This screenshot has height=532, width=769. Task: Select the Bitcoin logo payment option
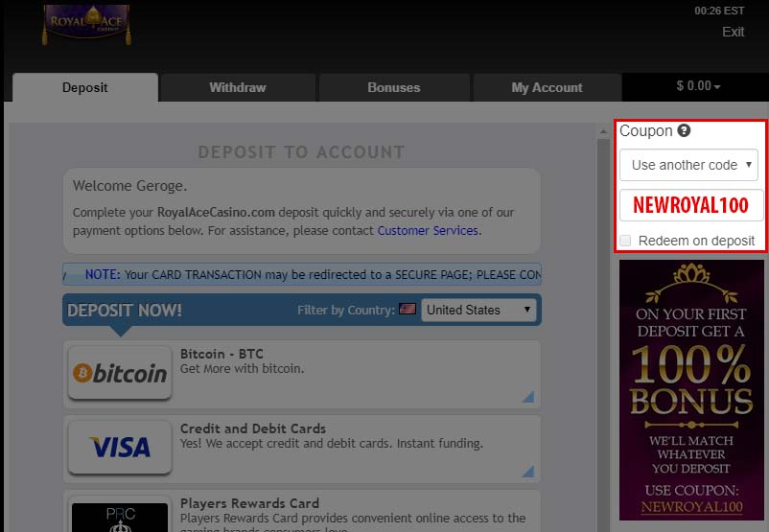pos(120,373)
